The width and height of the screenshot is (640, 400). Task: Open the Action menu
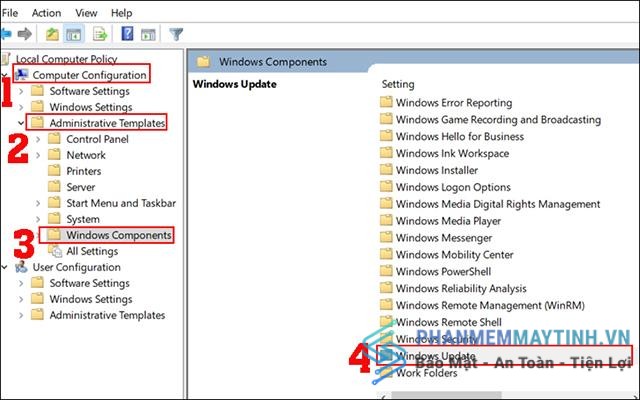[46, 13]
